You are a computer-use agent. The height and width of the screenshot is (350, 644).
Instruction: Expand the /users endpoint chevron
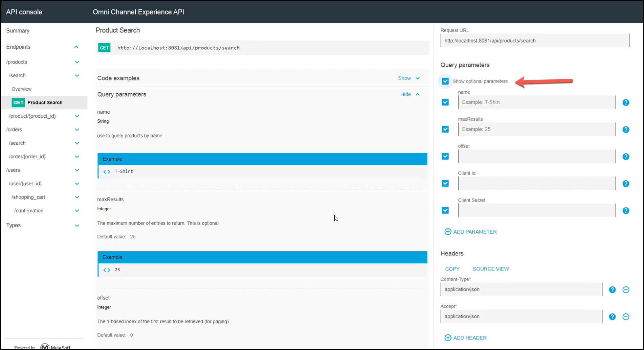tap(77, 170)
